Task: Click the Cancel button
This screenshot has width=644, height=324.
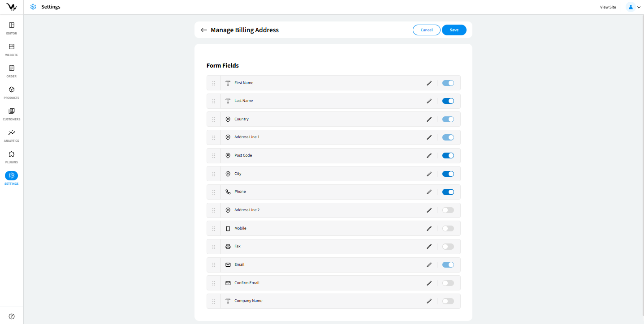Action: pos(426,30)
